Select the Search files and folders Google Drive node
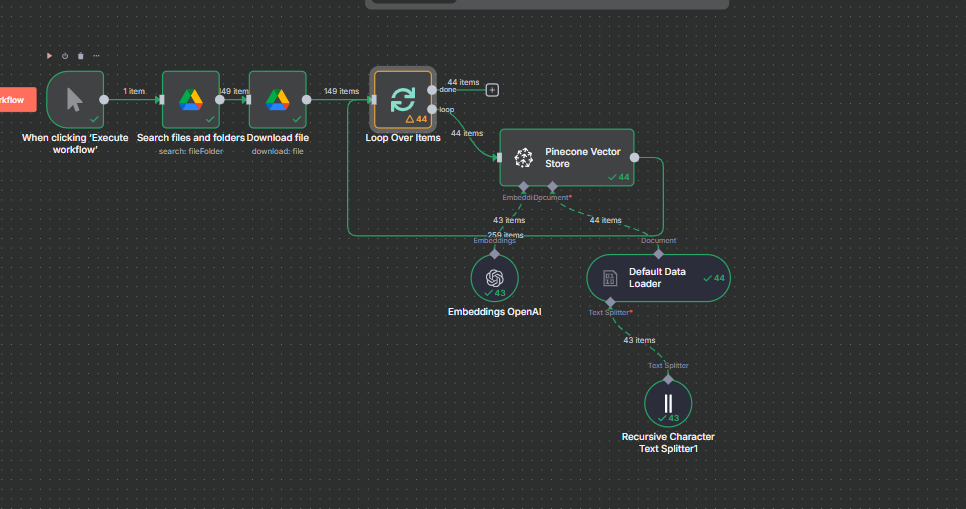Viewport: 966px width, 509px height. click(x=191, y=99)
